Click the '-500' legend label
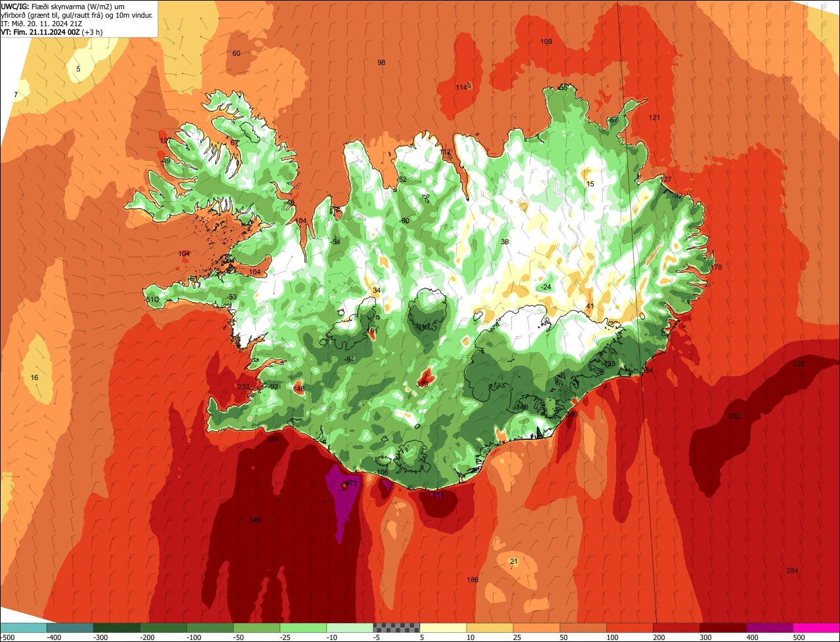Image resolution: width=840 pixels, height=642 pixels. click(8, 637)
